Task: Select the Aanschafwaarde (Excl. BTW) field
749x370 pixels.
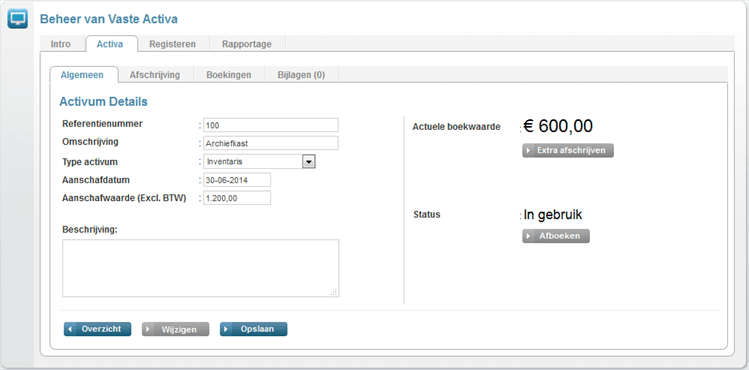Action: click(x=237, y=198)
